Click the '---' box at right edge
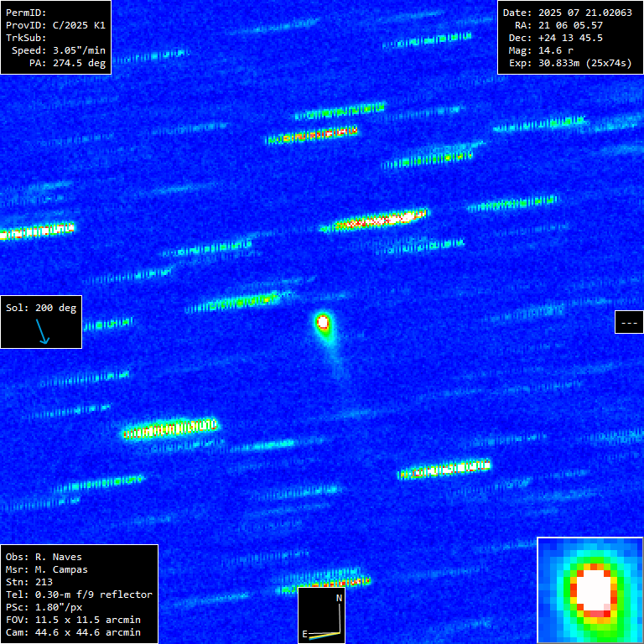 point(629,322)
